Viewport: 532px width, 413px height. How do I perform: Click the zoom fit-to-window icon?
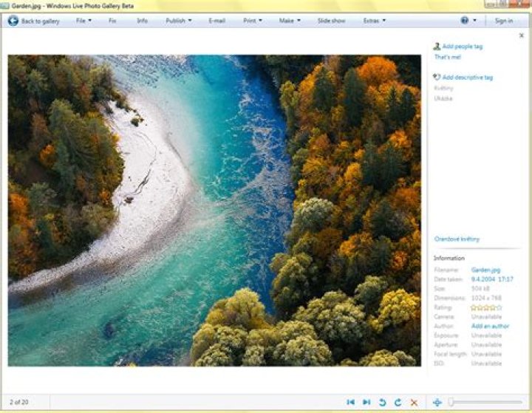[x=437, y=402]
